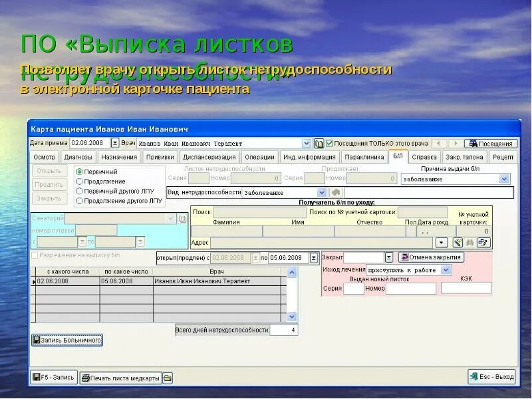Screen dimensions: 532x399
Task: Click the new sheet Номер field
Action: coord(411,289)
